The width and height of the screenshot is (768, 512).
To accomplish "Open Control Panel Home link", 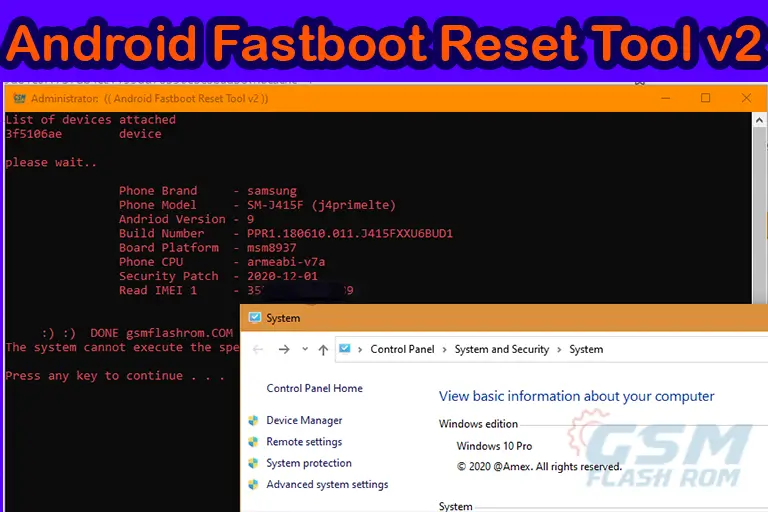I will [x=314, y=388].
